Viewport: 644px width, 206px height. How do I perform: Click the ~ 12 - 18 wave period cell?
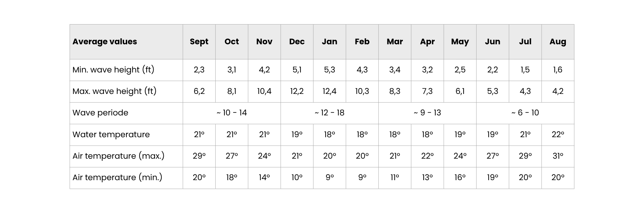pos(329,113)
